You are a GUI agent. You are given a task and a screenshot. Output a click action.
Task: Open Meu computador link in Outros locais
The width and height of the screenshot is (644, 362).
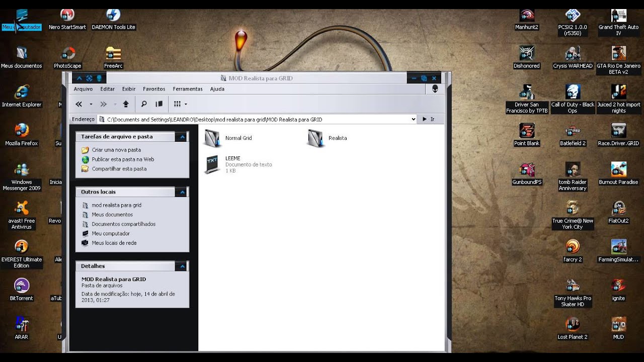tap(111, 234)
